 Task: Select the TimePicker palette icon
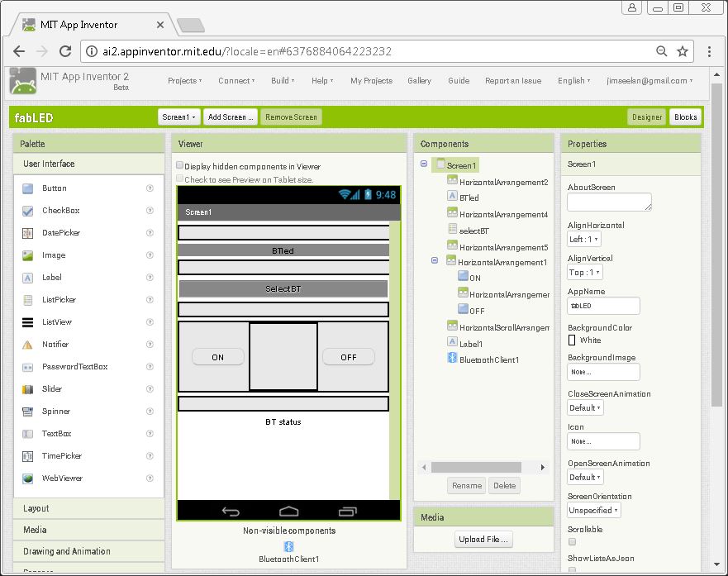(x=28, y=456)
